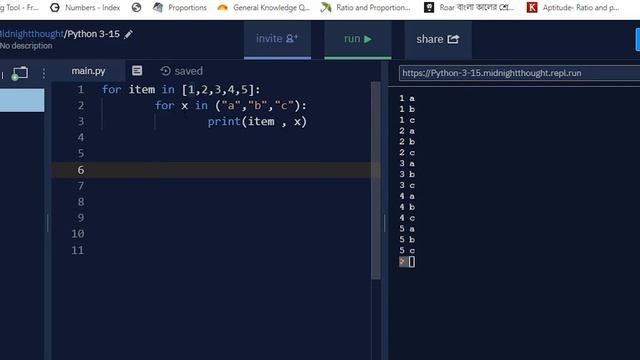Click the code formatter icon beside main.py
The width and height of the screenshot is (640, 360).
(137, 71)
